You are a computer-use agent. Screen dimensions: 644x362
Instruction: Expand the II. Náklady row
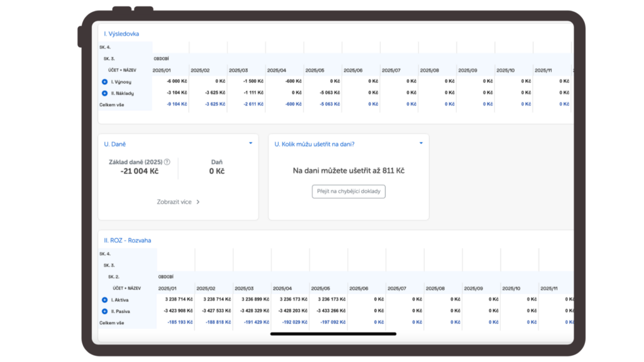tap(105, 93)
